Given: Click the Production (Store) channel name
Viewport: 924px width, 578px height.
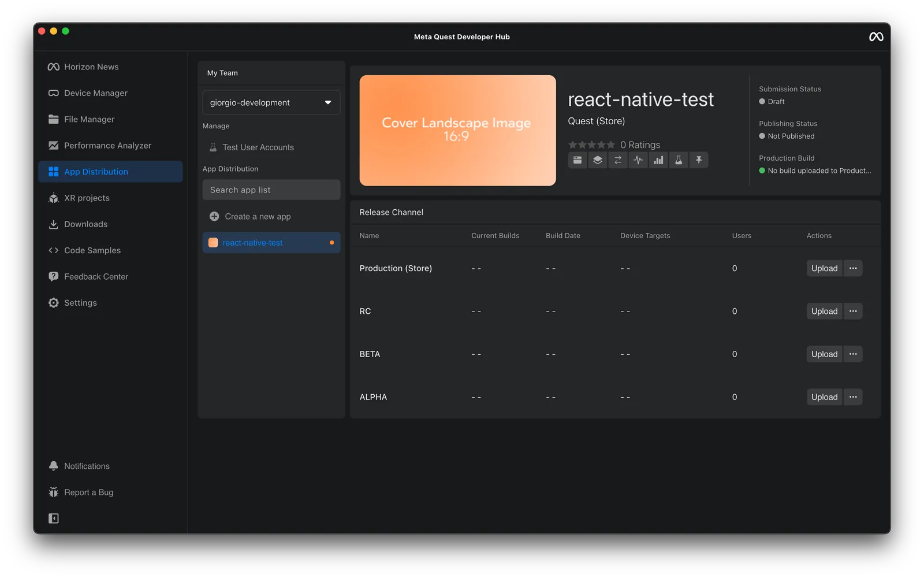Looking at the screenshot, I should pos(396,268).
